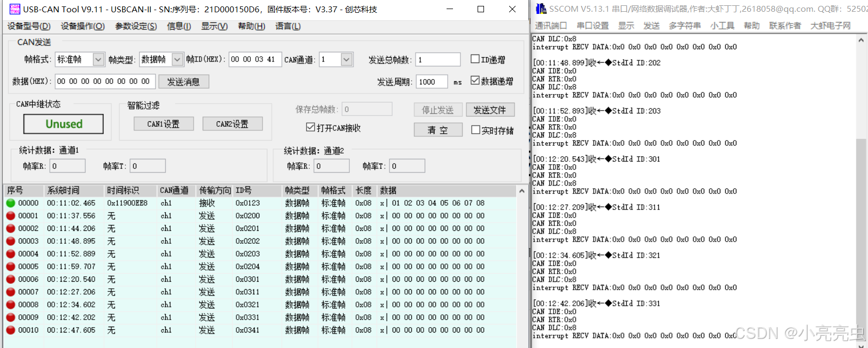Click the ID号 column header
868x348 pixels.
tap(258, 190)
